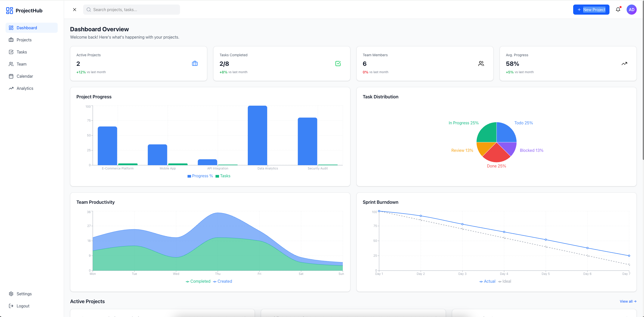
Task: Click the people icon in Team Members card
Action: pos(481,64)
